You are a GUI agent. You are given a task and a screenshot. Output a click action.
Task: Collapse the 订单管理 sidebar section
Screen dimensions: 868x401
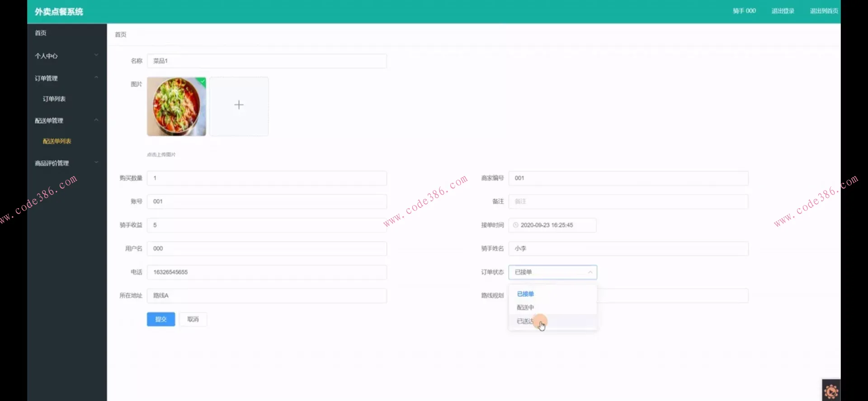(x=66, y=78)
